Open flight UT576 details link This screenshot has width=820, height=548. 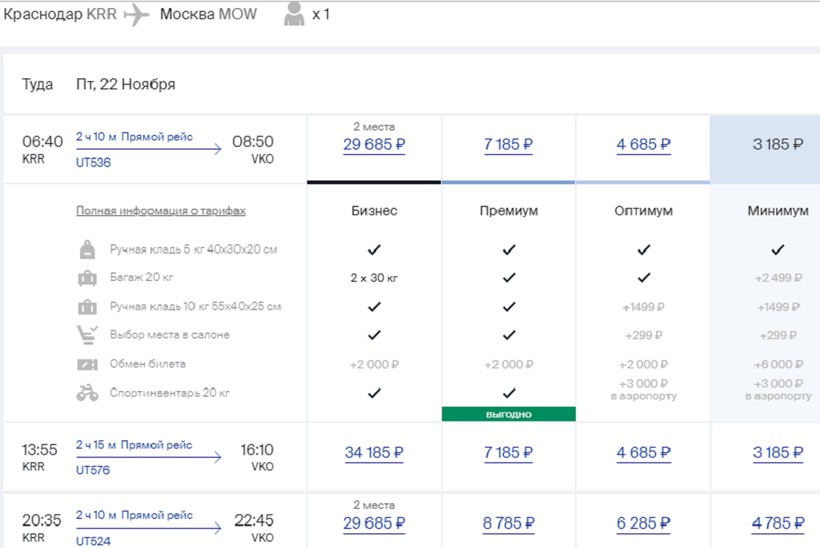tap(92, 468)
